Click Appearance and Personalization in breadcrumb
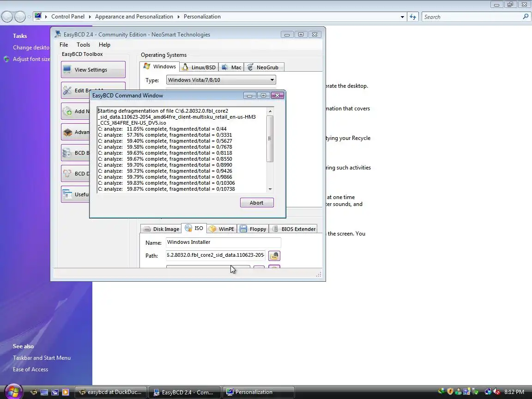 [x=134, y=17]
